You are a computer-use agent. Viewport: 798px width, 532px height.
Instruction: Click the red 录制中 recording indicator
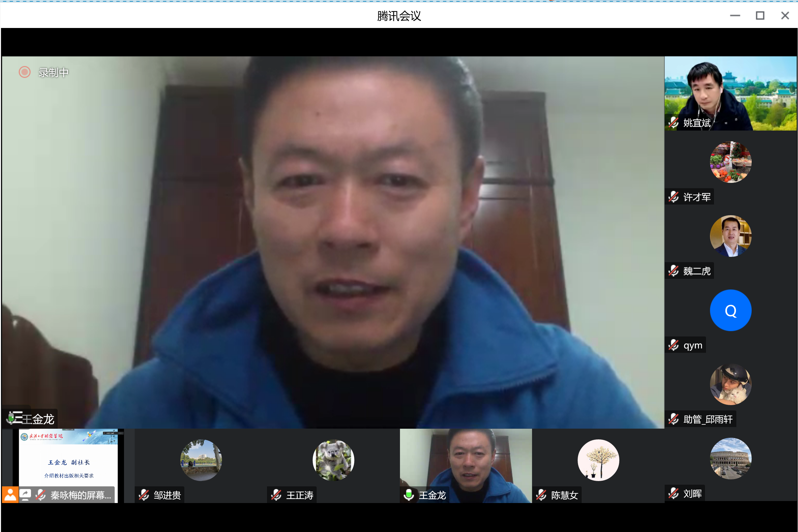(24, 72)
